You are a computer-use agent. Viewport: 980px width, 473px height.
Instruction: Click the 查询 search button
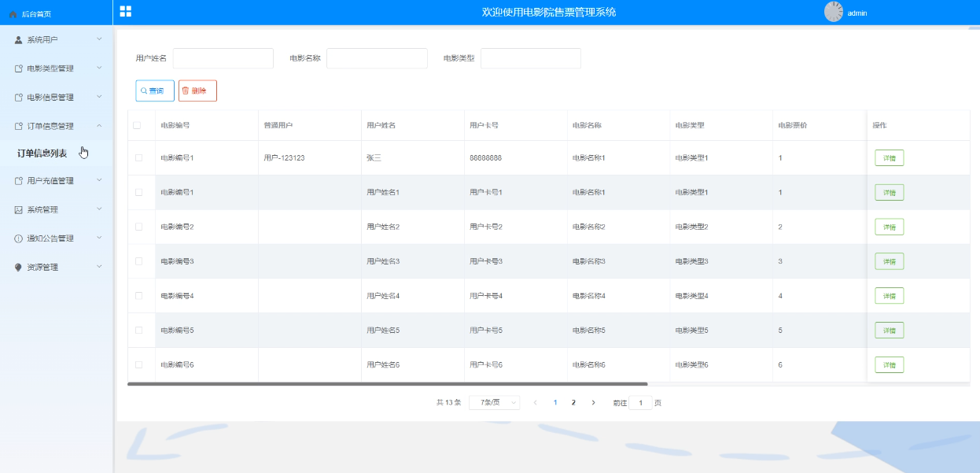[155, 91]
